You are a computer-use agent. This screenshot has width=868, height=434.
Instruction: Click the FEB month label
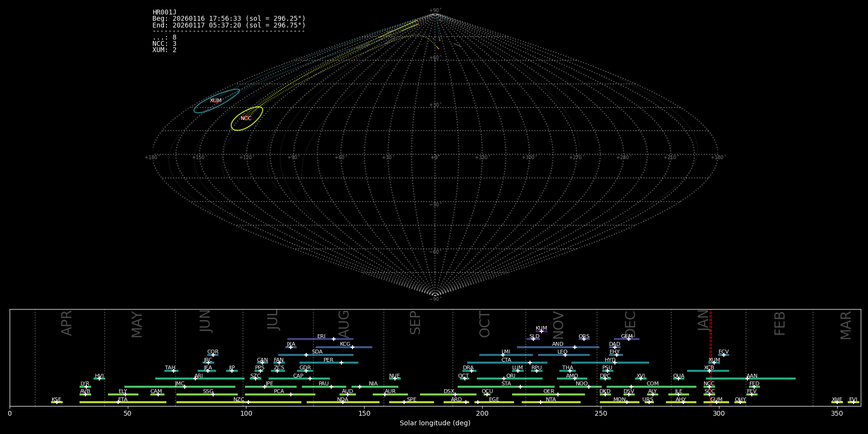coord(780,324)
